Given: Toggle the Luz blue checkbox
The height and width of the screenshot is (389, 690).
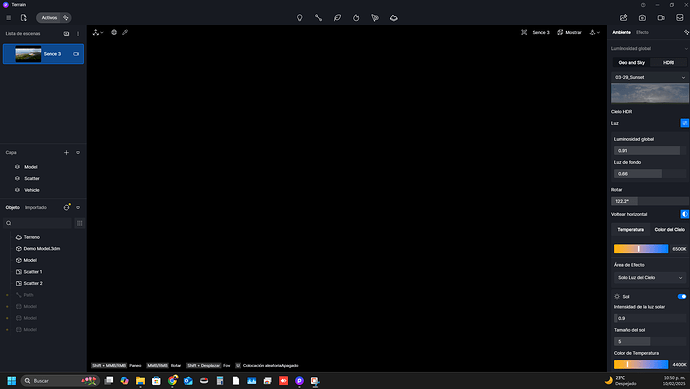Looking at the screenshot, I should coord(685,123).
